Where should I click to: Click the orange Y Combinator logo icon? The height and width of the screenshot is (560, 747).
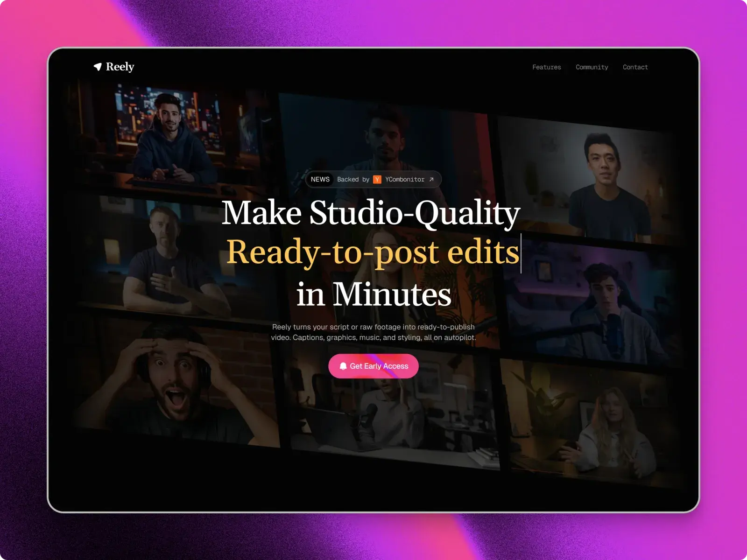pos(377,179)
